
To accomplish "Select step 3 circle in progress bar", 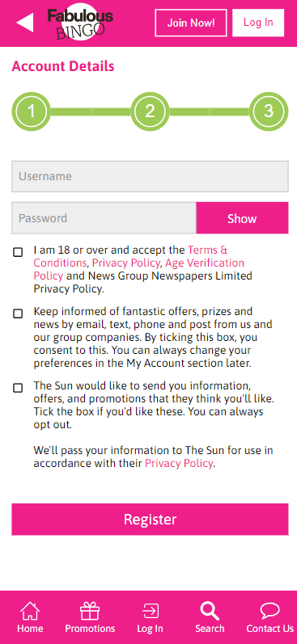I will pos(269,112).
